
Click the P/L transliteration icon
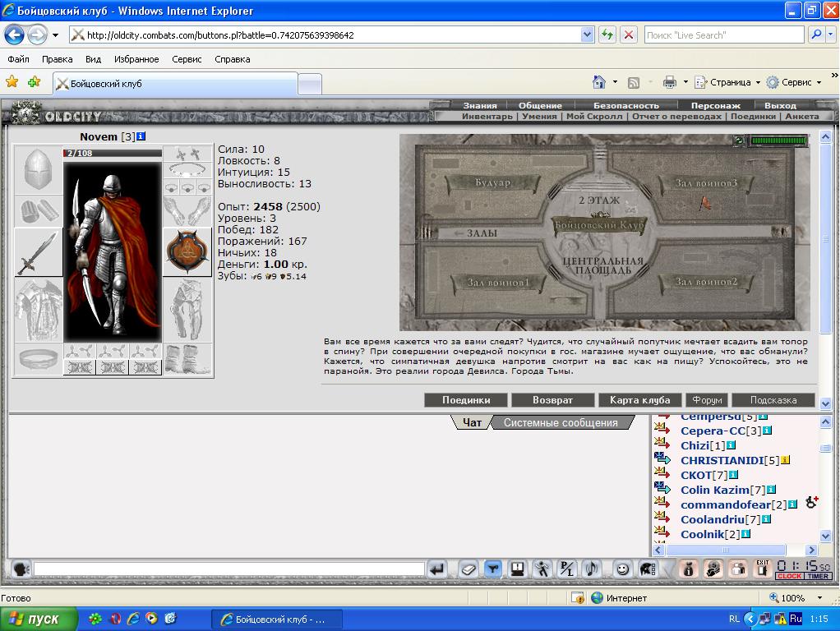pos(567,569)
